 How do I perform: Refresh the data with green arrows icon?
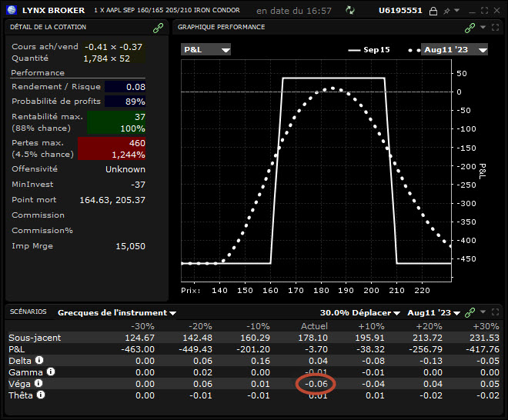point(350,10)
